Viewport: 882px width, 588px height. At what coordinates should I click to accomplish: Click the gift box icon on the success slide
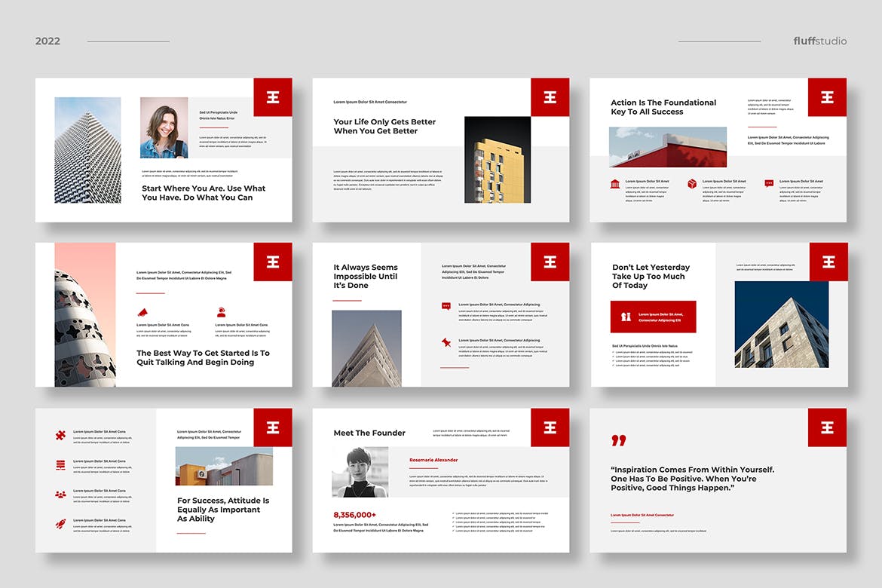point(691,183)
